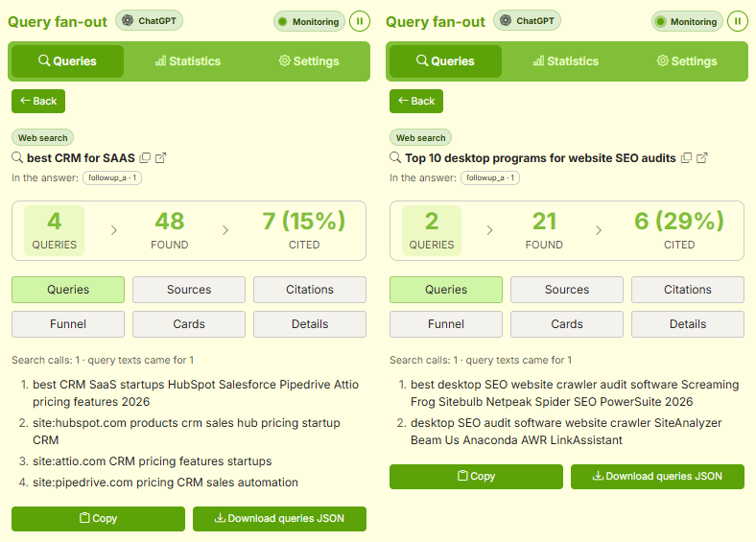
Task: Click the 'followup_a · 1' tag in the right panel
Action: [x=490, y=177]
